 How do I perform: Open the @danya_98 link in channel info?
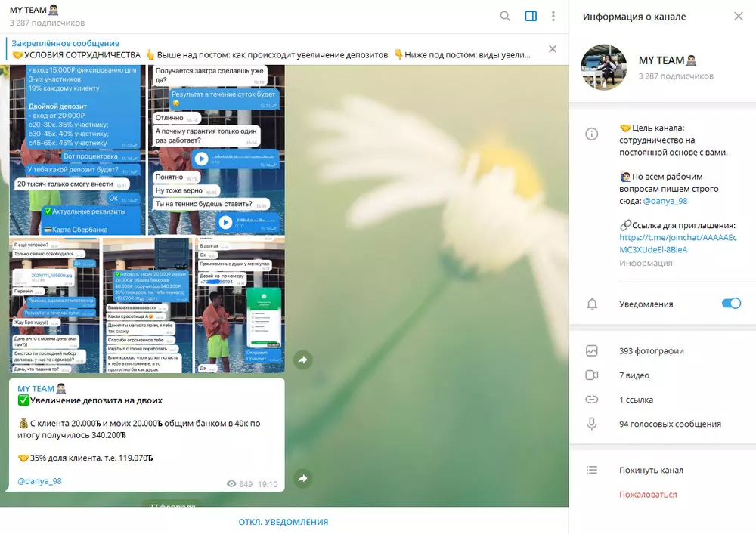(x=665, y=201)
